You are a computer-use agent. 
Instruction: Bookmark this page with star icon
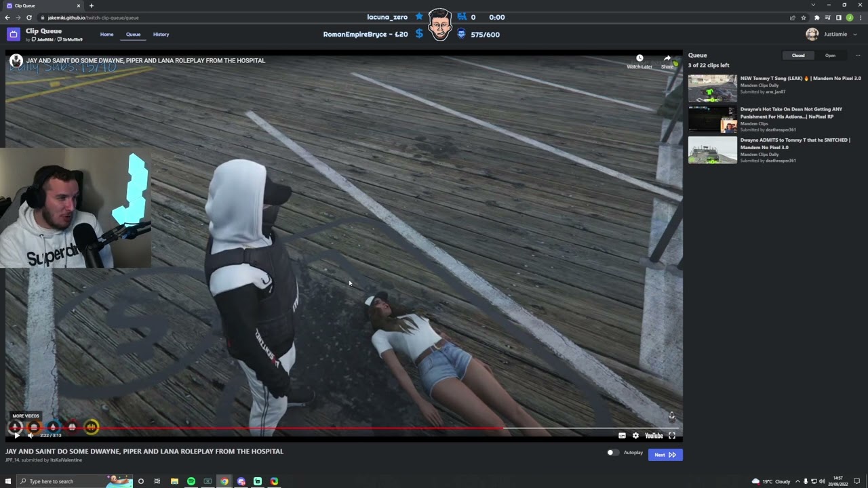click(x=804, y=18)
